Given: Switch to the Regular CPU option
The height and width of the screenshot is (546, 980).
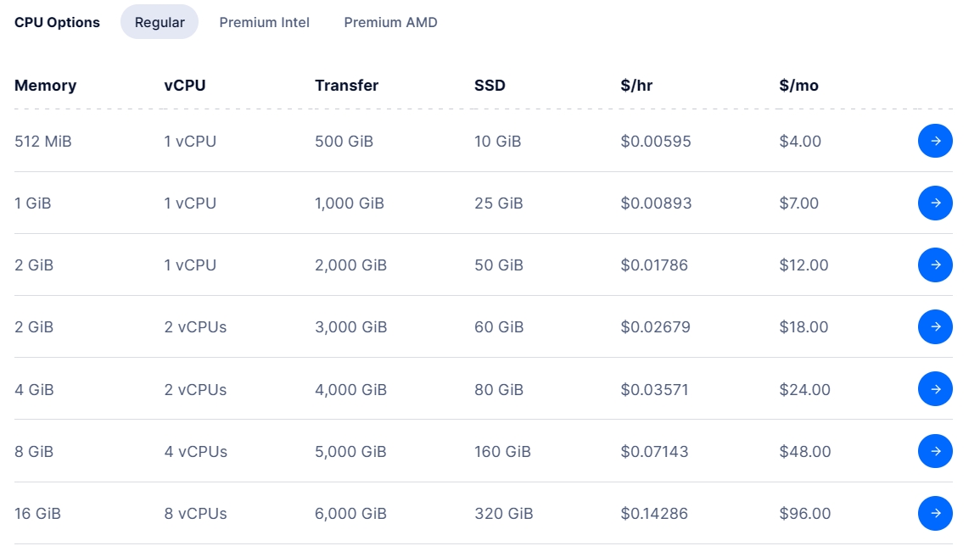Looking at the screenshot, I should point(160,22).
